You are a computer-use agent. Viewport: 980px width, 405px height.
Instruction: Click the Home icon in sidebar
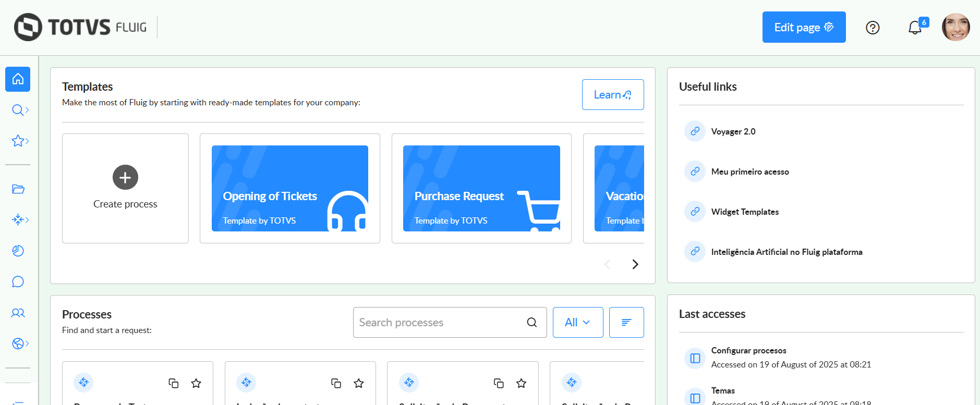[18, 79]
